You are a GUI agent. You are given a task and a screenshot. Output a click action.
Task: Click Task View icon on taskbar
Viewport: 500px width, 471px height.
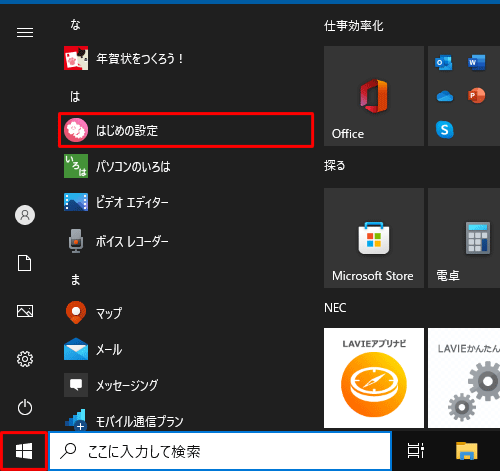click(416, 451)
